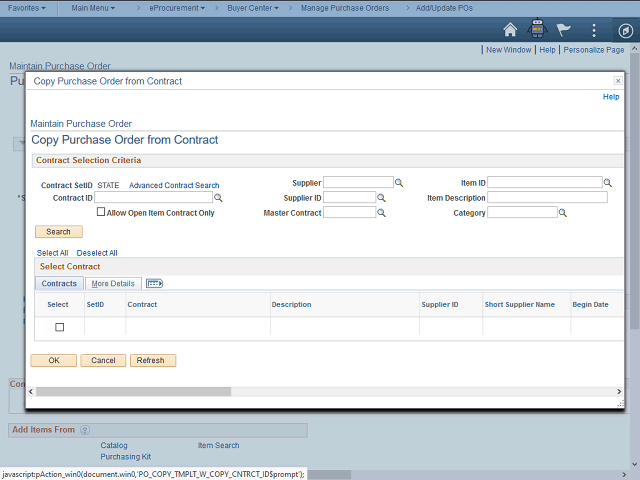Click the Supplier lookup magnifier icon
The height and width of the screenshot is (480, 640).
coord(399,183)
